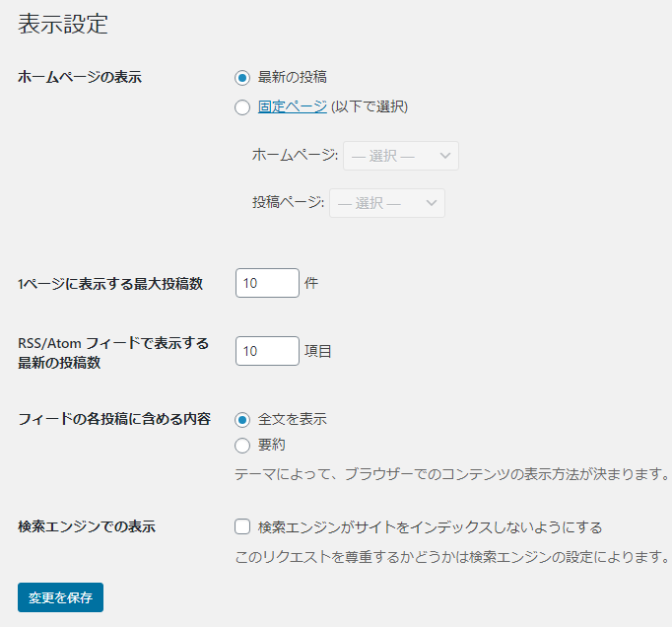Click the RSS/Atom フィードで表示する最新の投稿数 label
672x627 pixels.
point(113,353)
